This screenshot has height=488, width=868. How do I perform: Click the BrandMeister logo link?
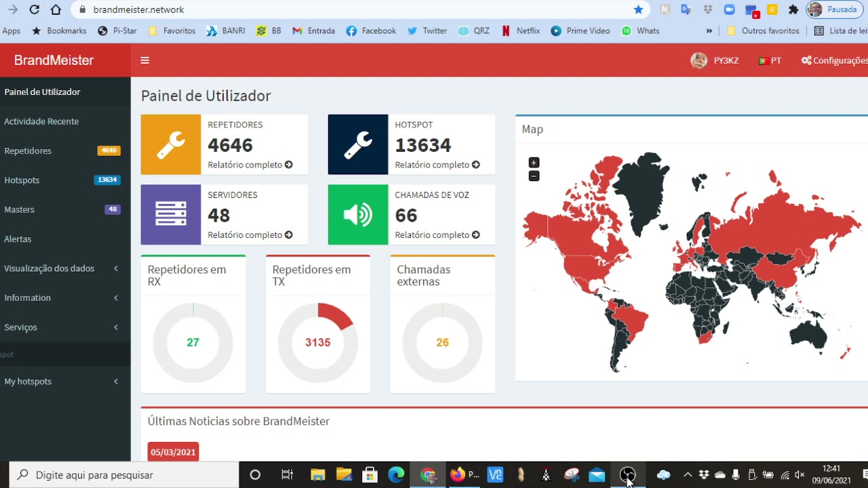[54, 60]
